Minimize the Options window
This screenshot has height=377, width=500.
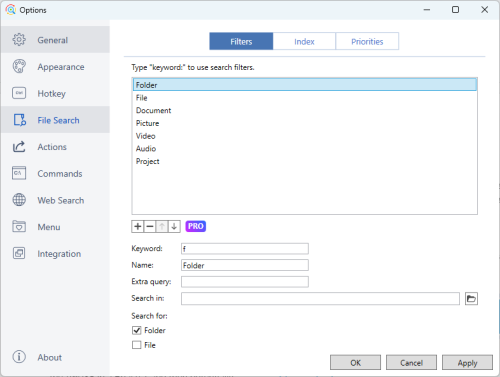(x=427, y=10)
